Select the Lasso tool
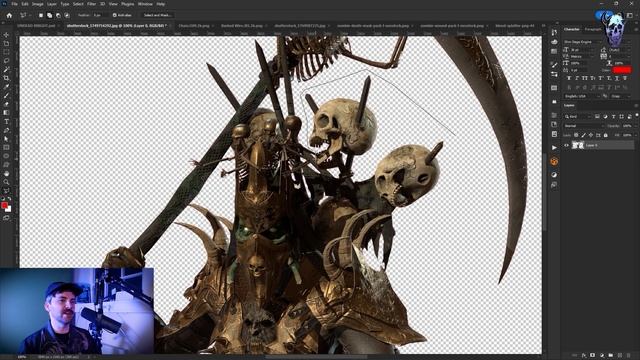 click(x=6, y=60)
